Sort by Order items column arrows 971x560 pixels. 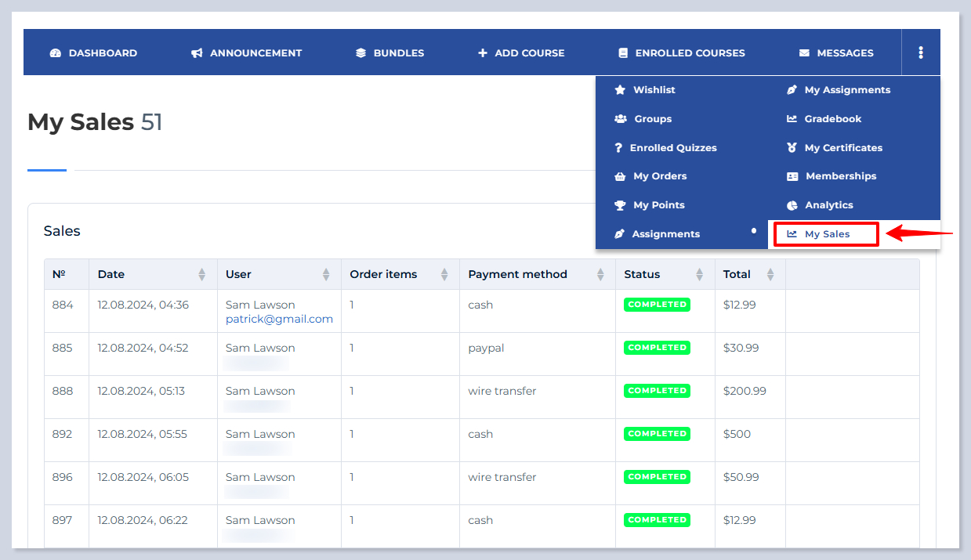(x=444, y=275)
